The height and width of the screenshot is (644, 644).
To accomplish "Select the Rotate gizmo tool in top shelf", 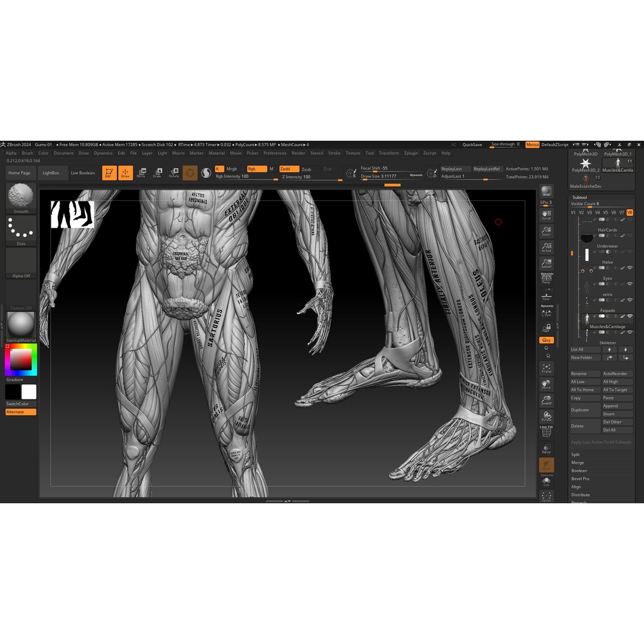I will pyautogui.click(x=174, y=173).
